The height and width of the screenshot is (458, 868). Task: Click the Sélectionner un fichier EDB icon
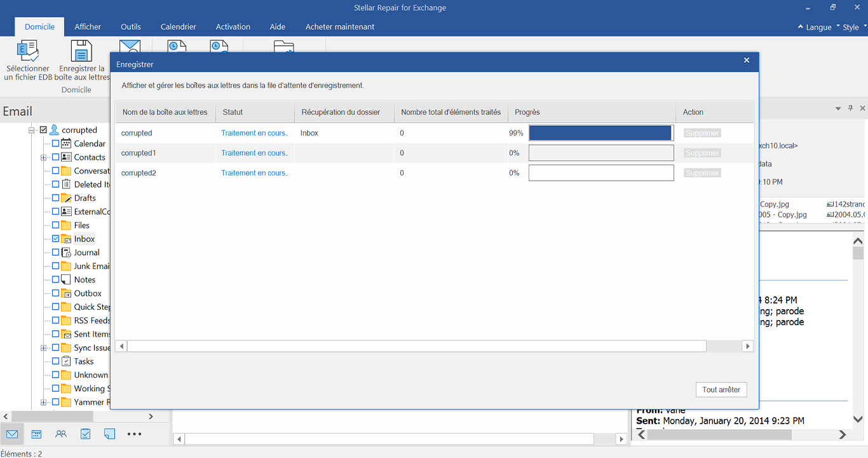click(x=28, y=51)
